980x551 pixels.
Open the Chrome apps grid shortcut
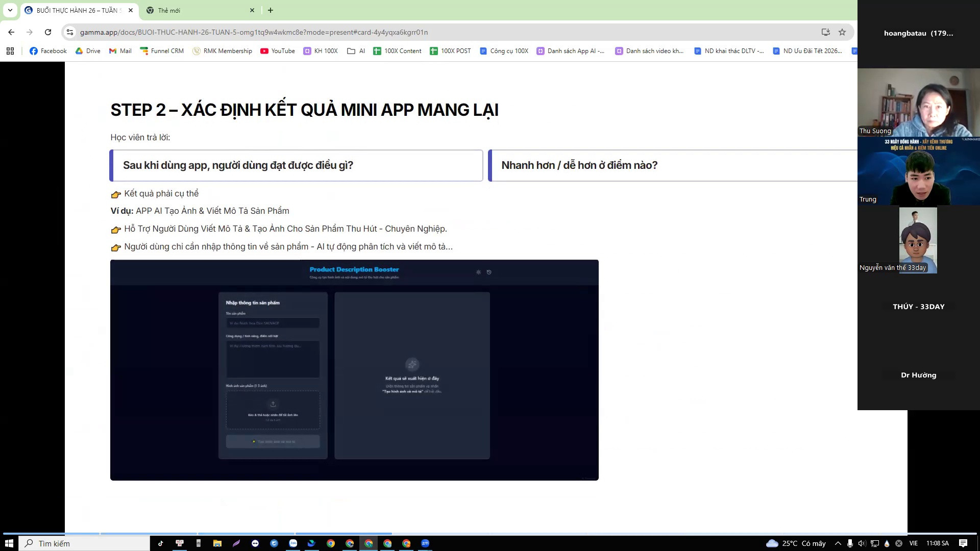tap(10, 51)
